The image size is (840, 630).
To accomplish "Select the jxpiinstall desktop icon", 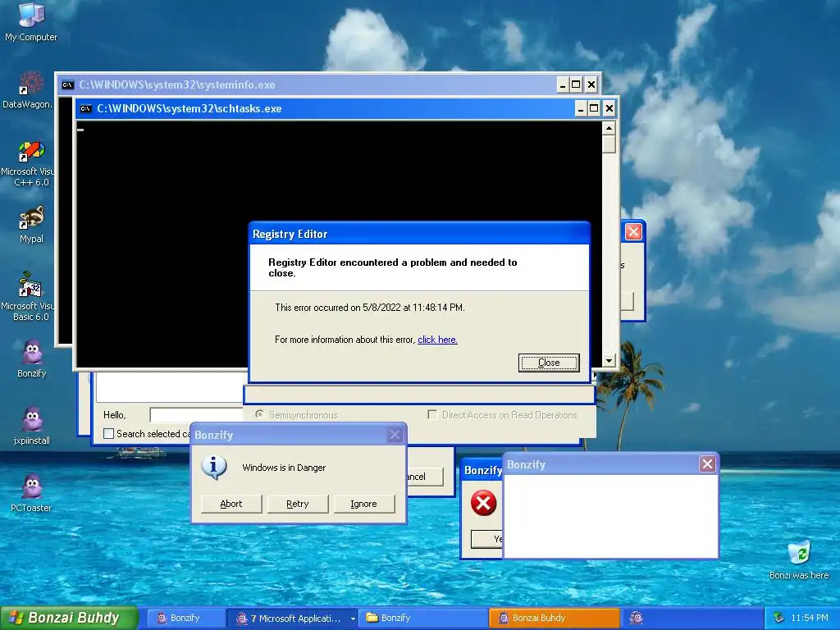I will click(x=31, y=426).
